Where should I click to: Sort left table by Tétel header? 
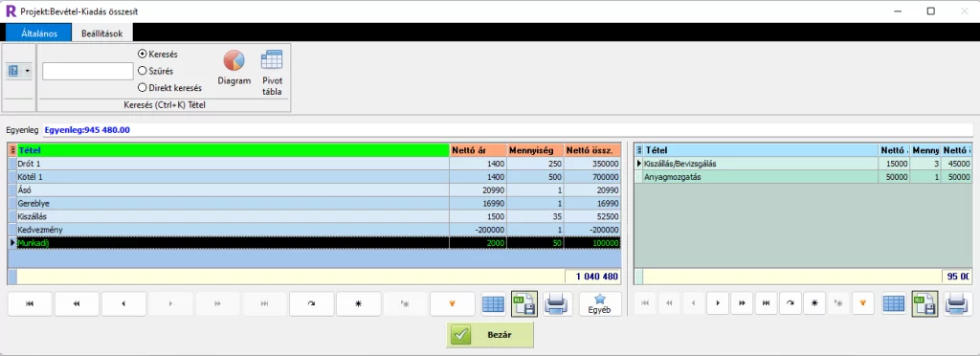234,150
